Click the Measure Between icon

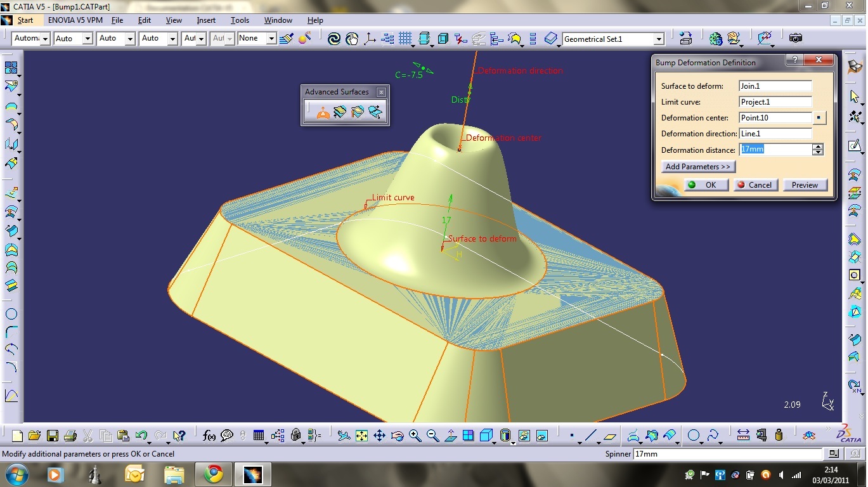click(x=743, y=436)
